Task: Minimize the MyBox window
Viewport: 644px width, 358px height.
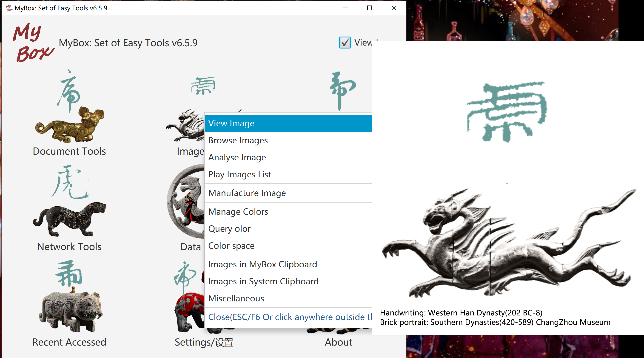Action: pyautogui.click(x=345, y=8)
